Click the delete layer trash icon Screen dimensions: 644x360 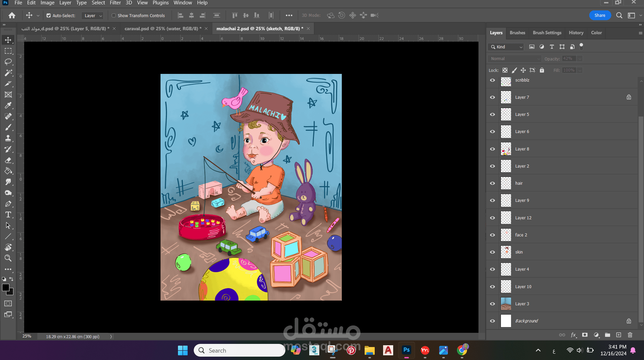pyautogui.click(x=630, y=335)
